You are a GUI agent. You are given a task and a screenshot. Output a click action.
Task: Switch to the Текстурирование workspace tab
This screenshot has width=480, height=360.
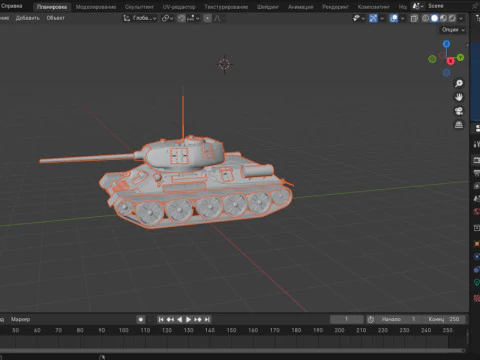(226, 7)
